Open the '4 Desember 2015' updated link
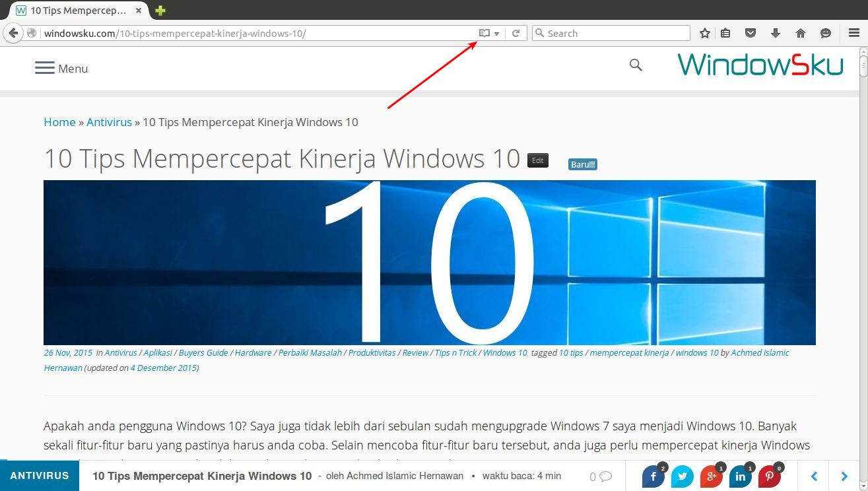 (x=163, y=368)
